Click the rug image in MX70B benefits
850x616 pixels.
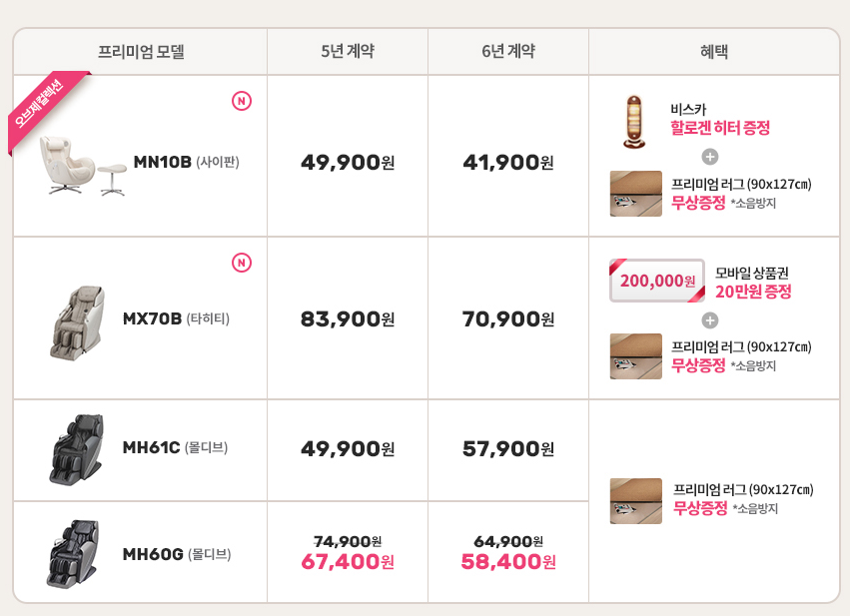pyautogui.click(x=635, y=356)
